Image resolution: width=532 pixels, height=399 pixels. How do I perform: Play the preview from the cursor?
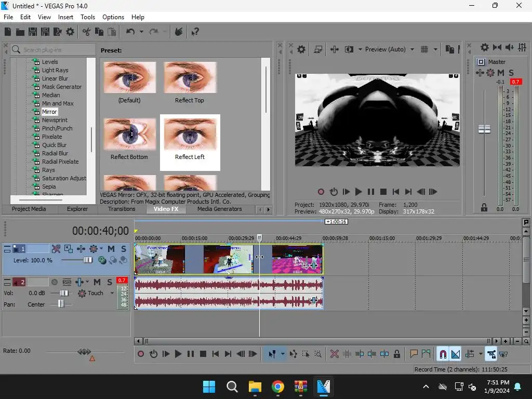pyautogui.click(x=358, y=192)
